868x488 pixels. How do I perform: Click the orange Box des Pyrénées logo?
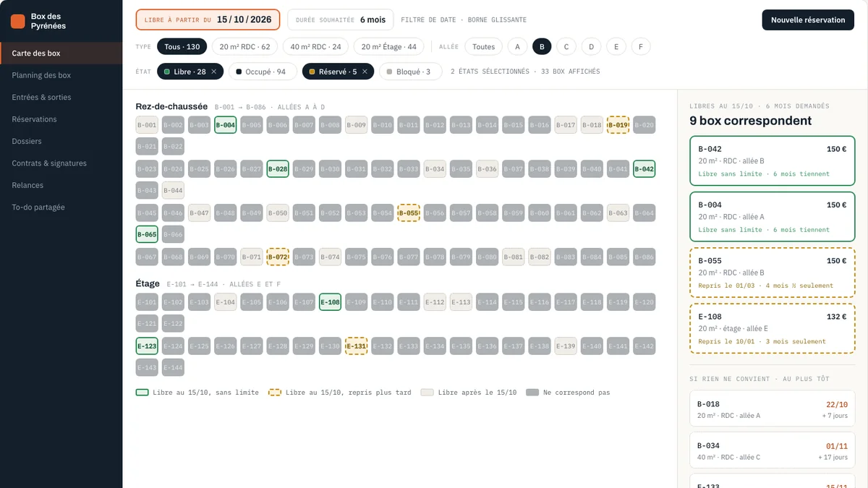18,22
